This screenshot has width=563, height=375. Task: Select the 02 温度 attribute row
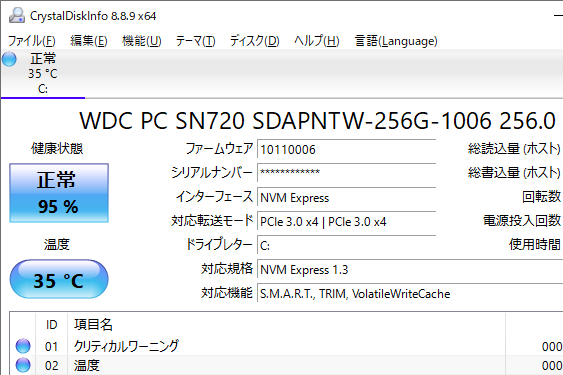tap(286, 365)
